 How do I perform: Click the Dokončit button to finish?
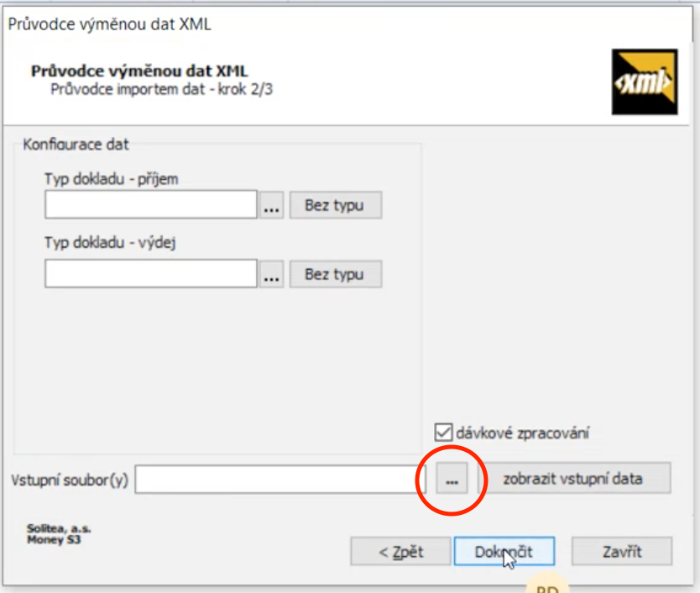coord(504,552)
